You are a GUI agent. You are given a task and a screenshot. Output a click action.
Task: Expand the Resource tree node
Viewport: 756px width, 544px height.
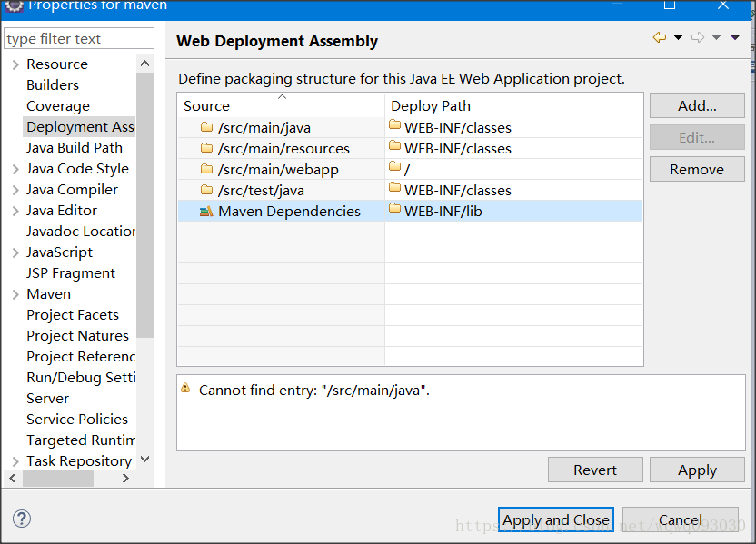click(x=15, y=64)
